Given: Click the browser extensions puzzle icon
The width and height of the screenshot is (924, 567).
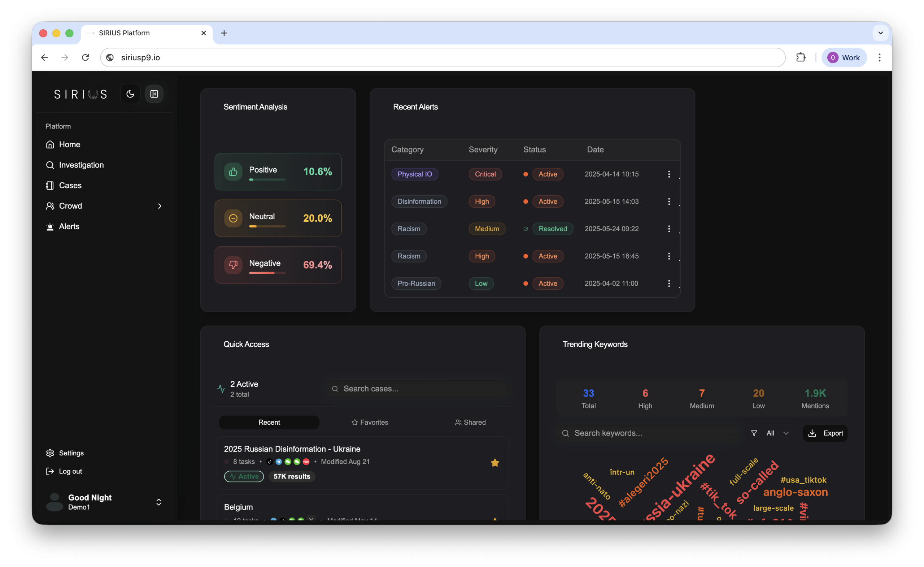Looking at the screenshot, I should (x=800, y=57).
